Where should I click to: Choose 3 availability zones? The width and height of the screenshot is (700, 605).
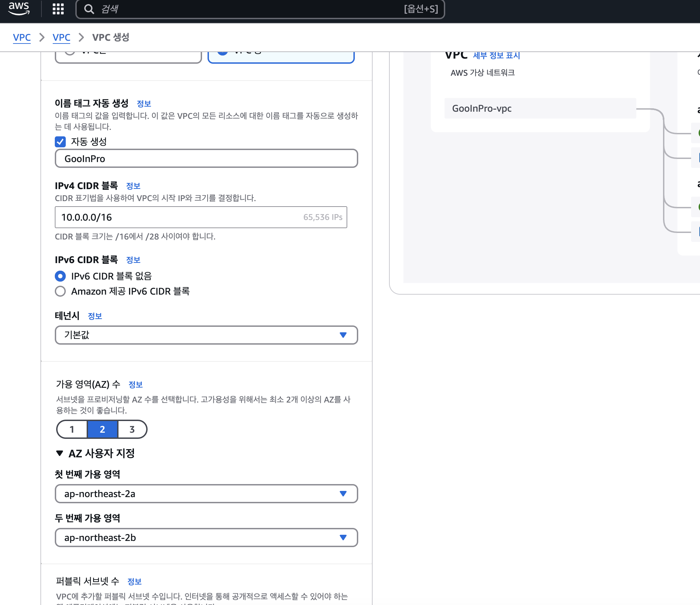(x=132, y=429)
